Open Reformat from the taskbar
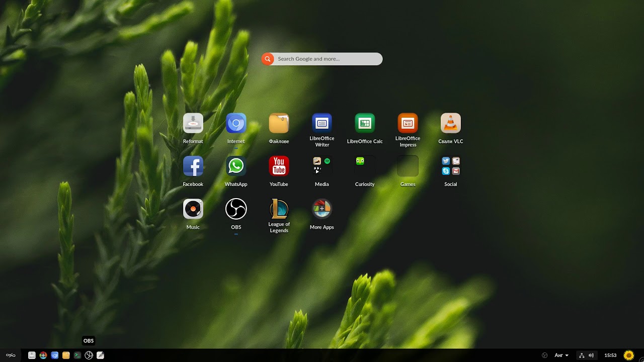 pyautogui.click(x=32, y=355)
